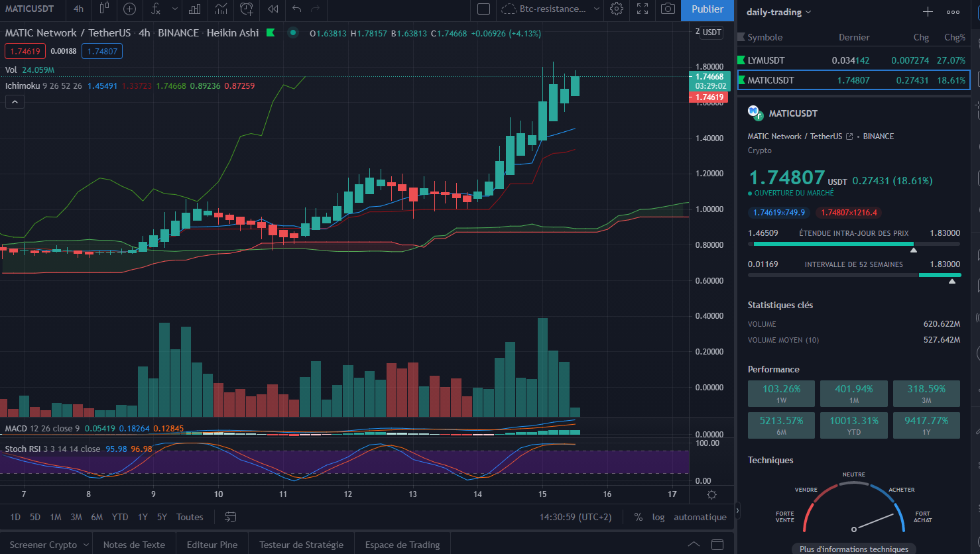Take a chart snapshot with camera icon
This screenshot has height=554, width=980.
click(668, 9)
